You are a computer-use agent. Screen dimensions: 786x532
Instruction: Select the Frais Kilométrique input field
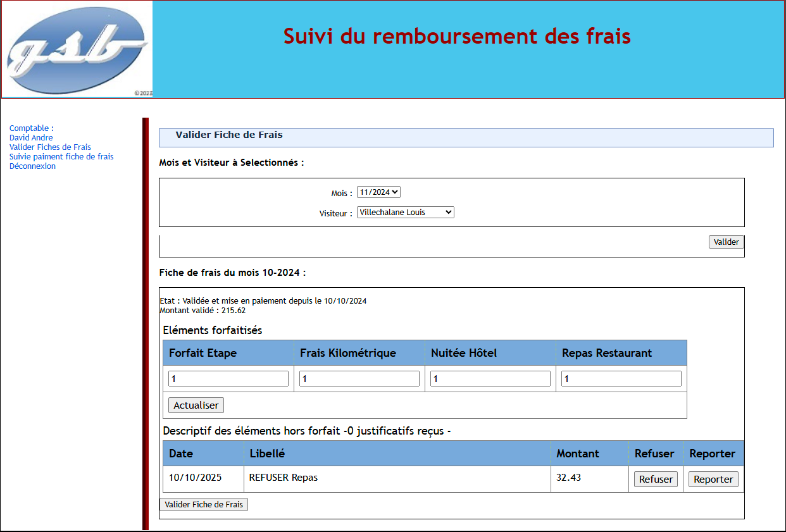pos(359,378)
